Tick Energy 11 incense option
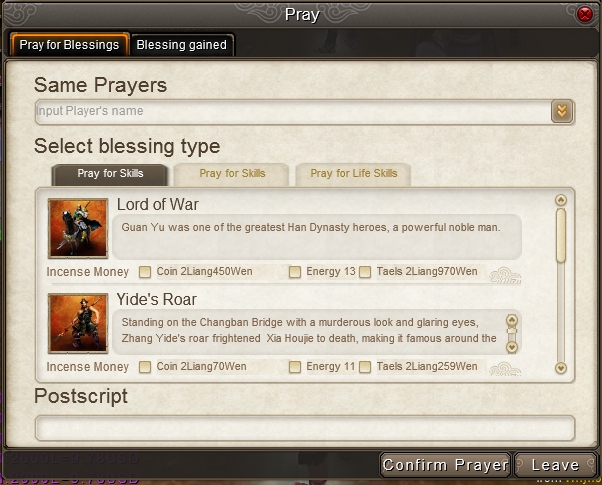Viewport: 602px width, 485px height. [295, 367]
